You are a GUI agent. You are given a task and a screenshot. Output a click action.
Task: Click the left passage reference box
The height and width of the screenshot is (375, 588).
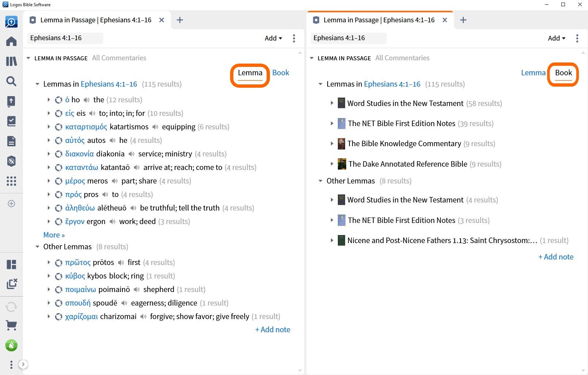(x=65, y=38)
